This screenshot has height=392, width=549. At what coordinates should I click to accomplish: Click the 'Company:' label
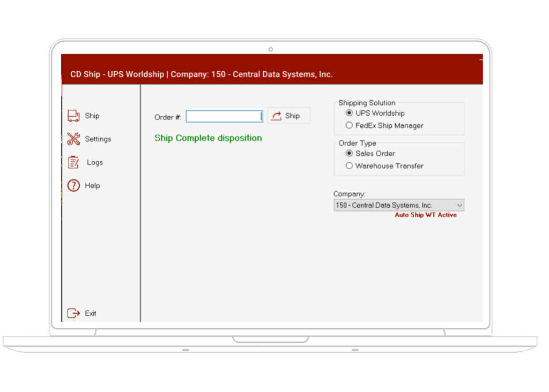pyautogui.click(x=349, y=194)
